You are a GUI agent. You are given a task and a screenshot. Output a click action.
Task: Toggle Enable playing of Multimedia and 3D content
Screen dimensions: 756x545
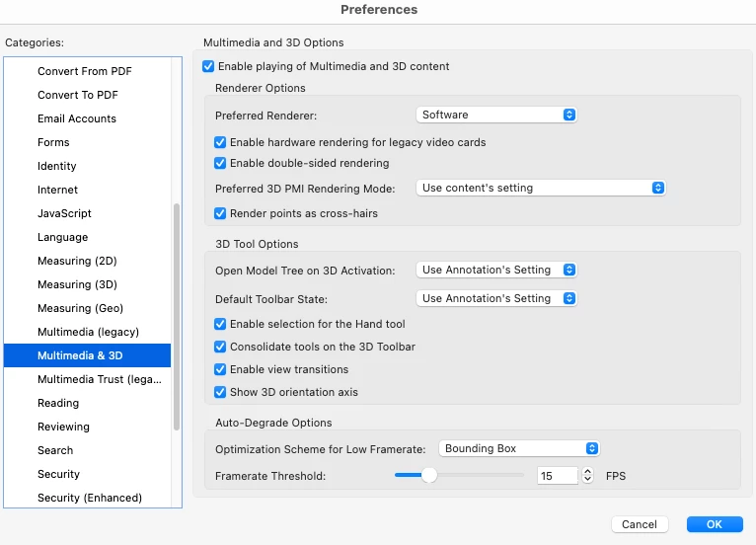coord(208,66)
